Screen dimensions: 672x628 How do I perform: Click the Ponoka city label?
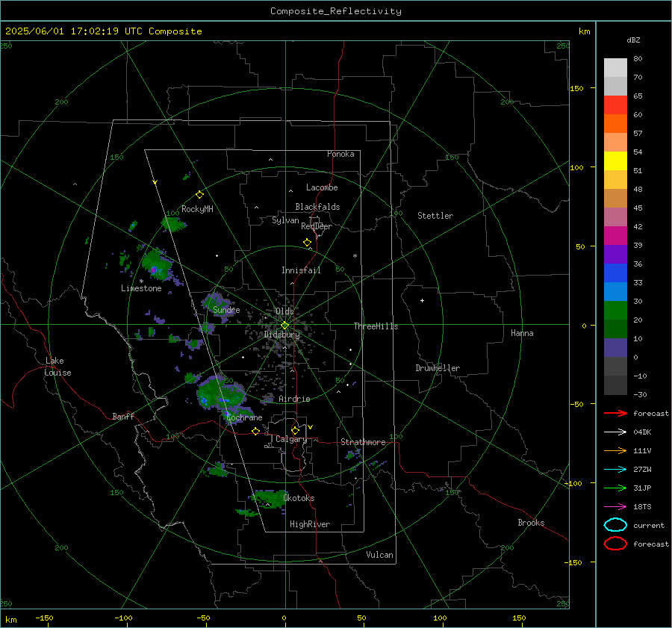pyautogui.click(x=340, y=154)
